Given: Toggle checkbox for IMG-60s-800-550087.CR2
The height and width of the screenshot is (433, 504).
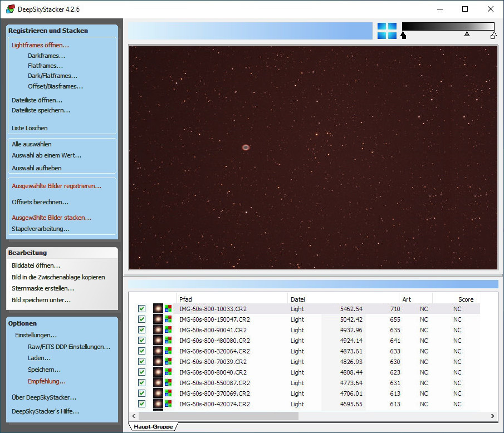Looking at the screenshot, I should (x=141, y=383).
